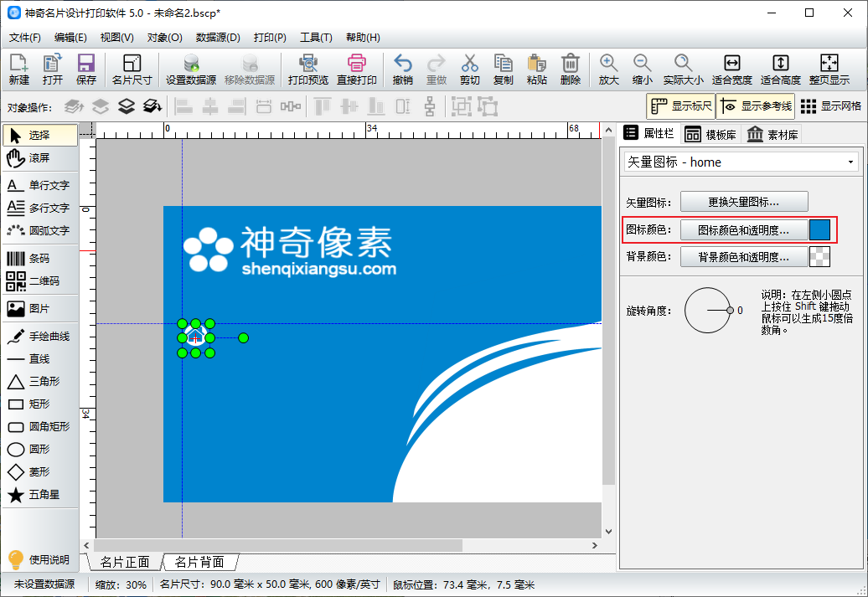Select the 单行文字 single-line text tool

tap(40, 185)
